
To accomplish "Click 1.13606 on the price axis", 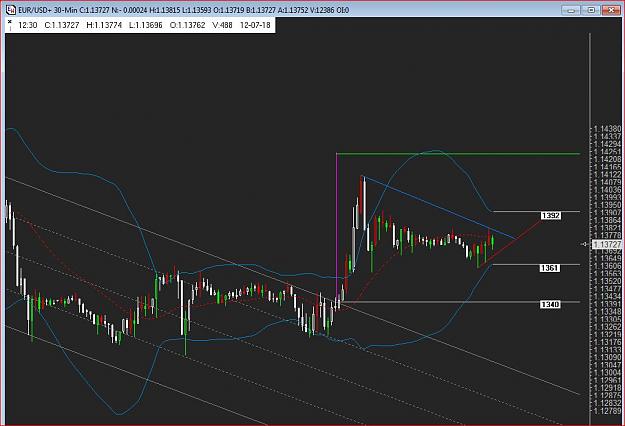I will point(607,266).
